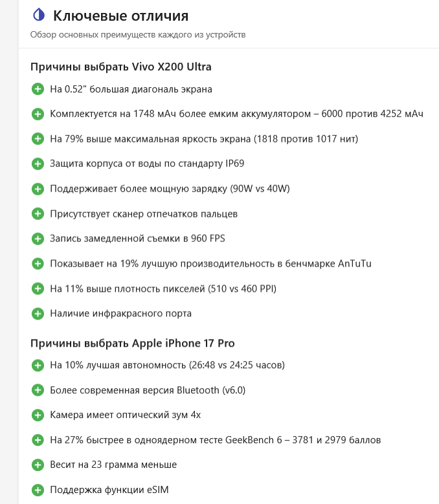Screen dimensions: 439x504
Task: Click plus icon beside AnTuTu benchmark line
Action: 38,263
